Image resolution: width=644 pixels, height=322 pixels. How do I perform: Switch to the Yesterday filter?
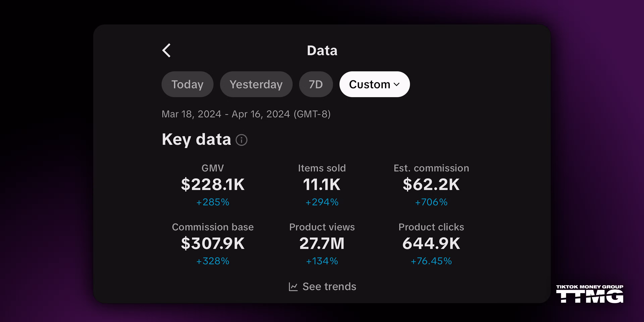coord(256,85)
